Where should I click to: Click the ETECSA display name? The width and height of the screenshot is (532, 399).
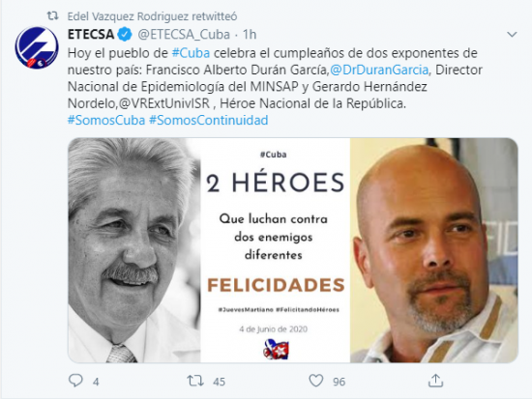pos(91,34)
